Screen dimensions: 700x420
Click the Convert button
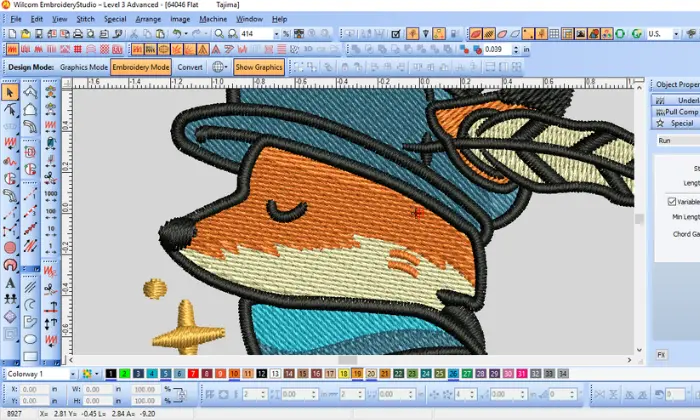[190, 67]
